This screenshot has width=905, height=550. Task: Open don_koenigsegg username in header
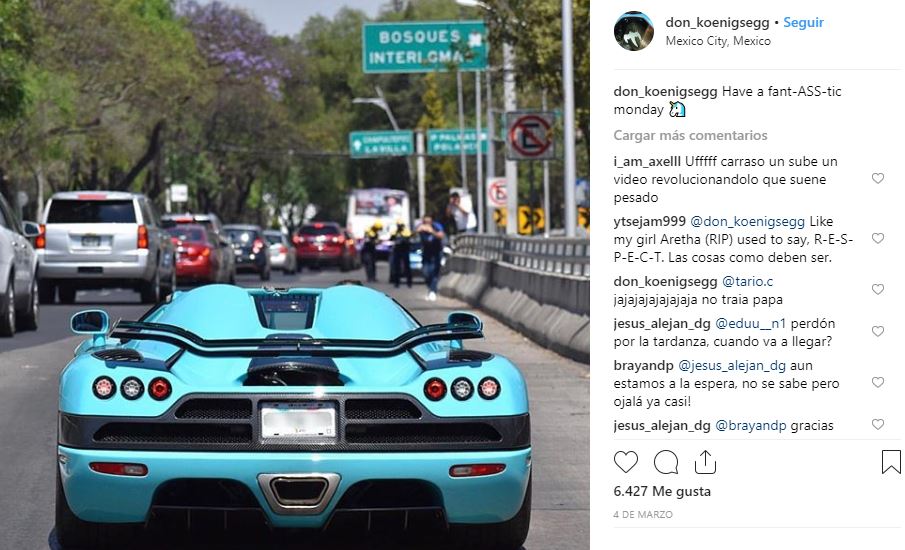pyautogui.click(x=717, y=23)
